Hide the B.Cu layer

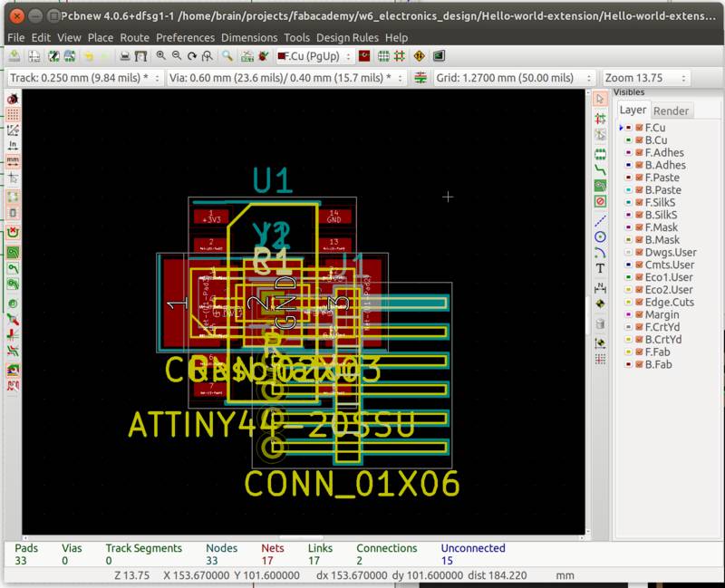(639, 140)
